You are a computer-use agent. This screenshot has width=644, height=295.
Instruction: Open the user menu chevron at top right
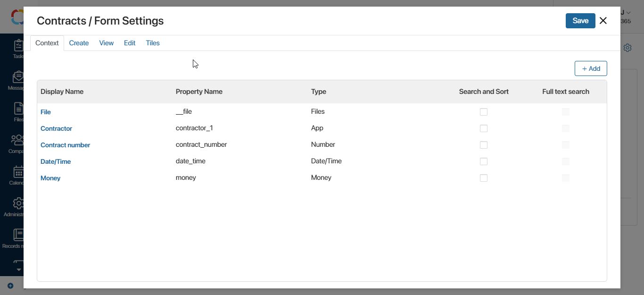click(628, 13)
